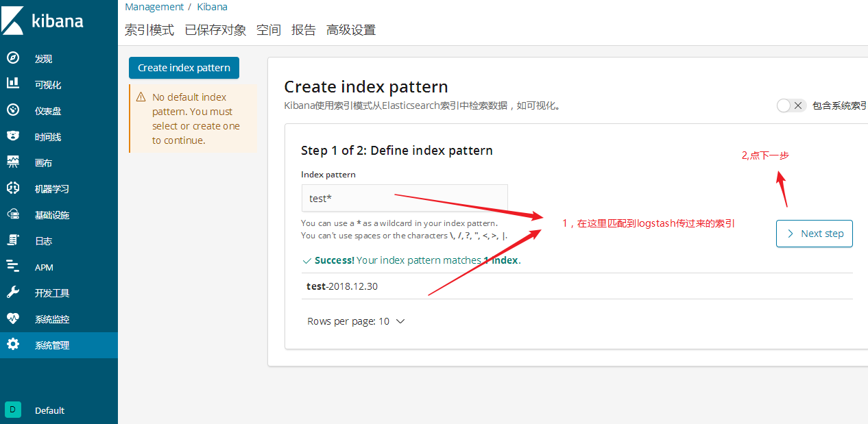The image size is (868, 424).
Task: Open Visualize via the bar chart icon
Action: pyautogui.click(x=13, y=84)
